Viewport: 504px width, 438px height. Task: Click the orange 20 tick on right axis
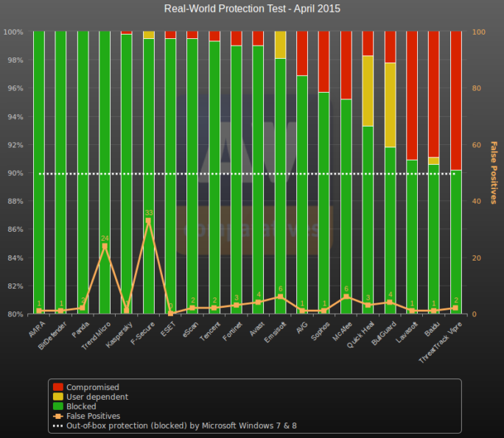pyautogui.click(x=476, y=258)
